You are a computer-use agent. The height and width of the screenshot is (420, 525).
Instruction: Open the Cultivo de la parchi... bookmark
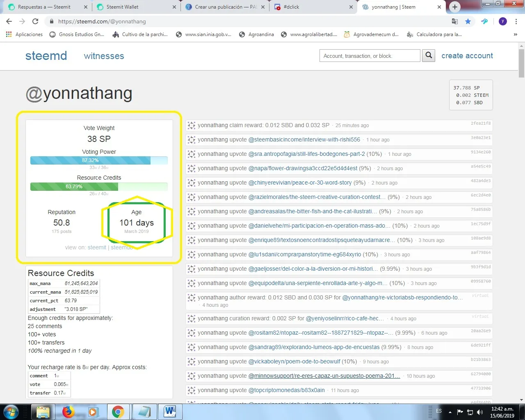140,34
